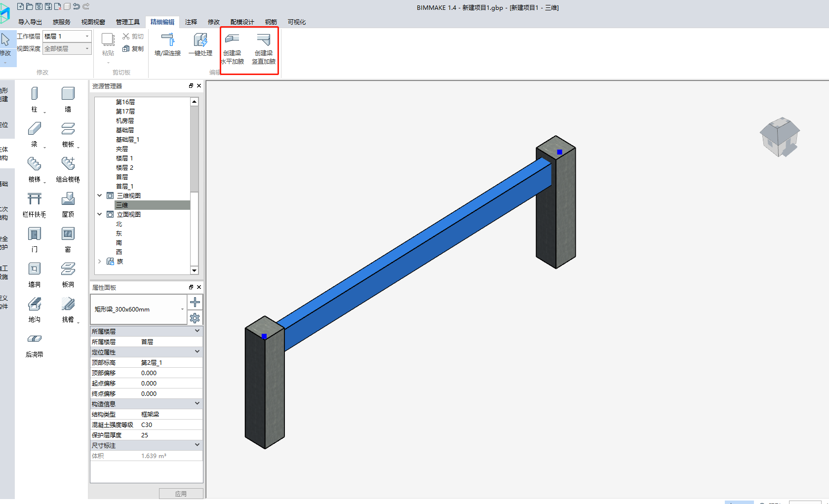Image resolution: width=829 pixels, height=504 pixels.
Task: Open the 工作楼层 dropdown showing 楼层 1
Action: (x=67, y=36)
